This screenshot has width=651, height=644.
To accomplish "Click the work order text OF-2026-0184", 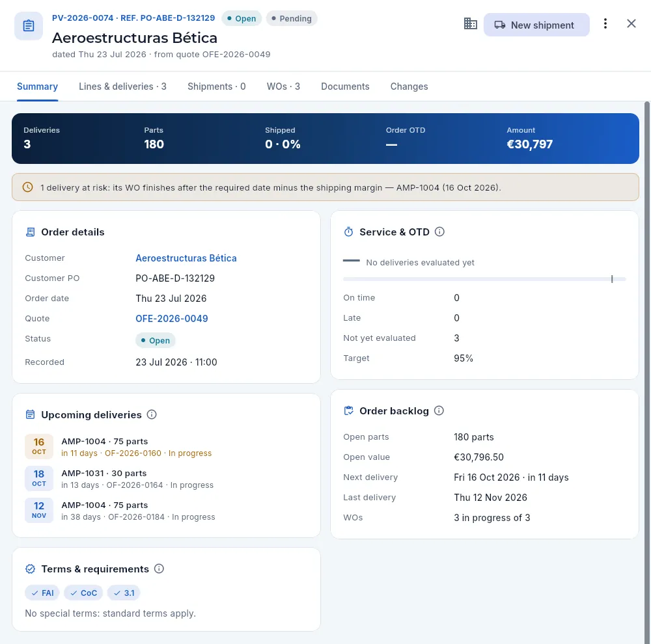I will pyautogui.click(x=136, y=517).
